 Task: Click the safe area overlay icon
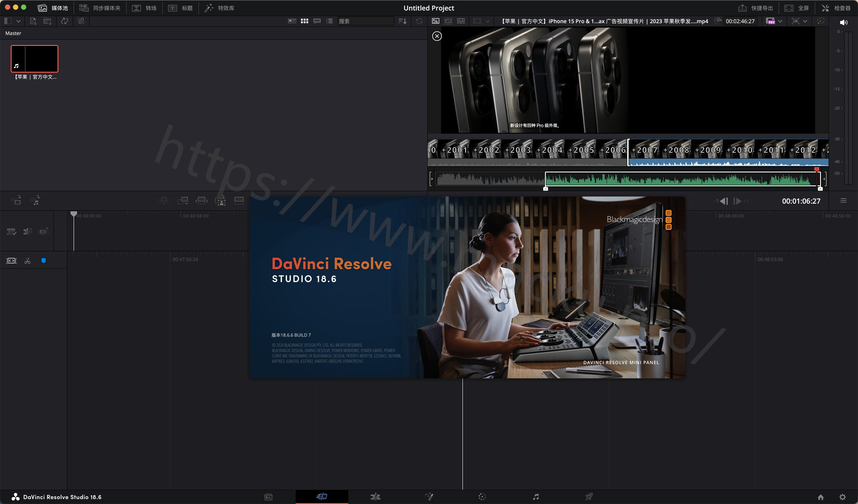(x=477, y=21)
